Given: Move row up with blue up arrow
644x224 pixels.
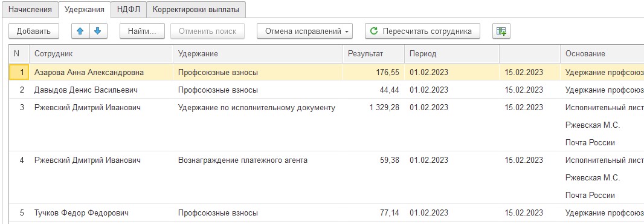Looking at the screenshot, I should pyautogui.click(x=80, y=31).
